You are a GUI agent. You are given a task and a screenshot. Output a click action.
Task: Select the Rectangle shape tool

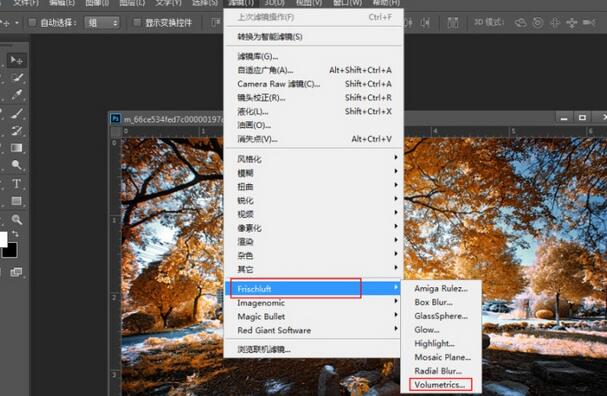point(17,201)
